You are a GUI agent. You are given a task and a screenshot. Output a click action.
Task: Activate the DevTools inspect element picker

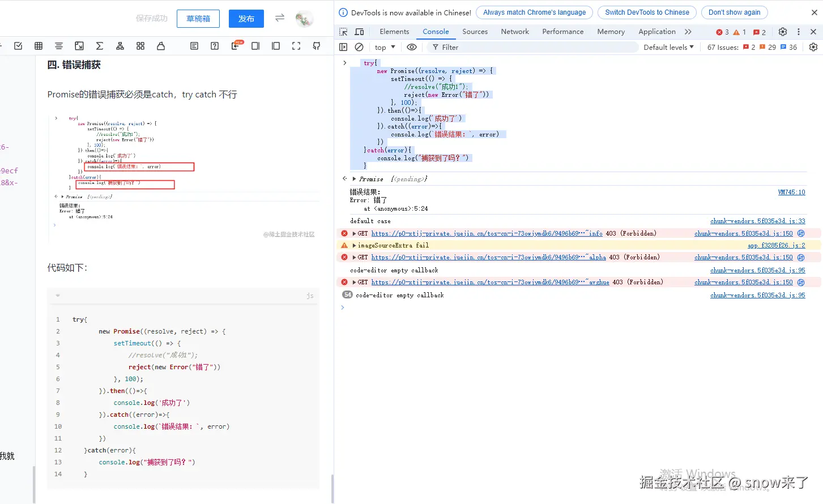tap(343, 32)
